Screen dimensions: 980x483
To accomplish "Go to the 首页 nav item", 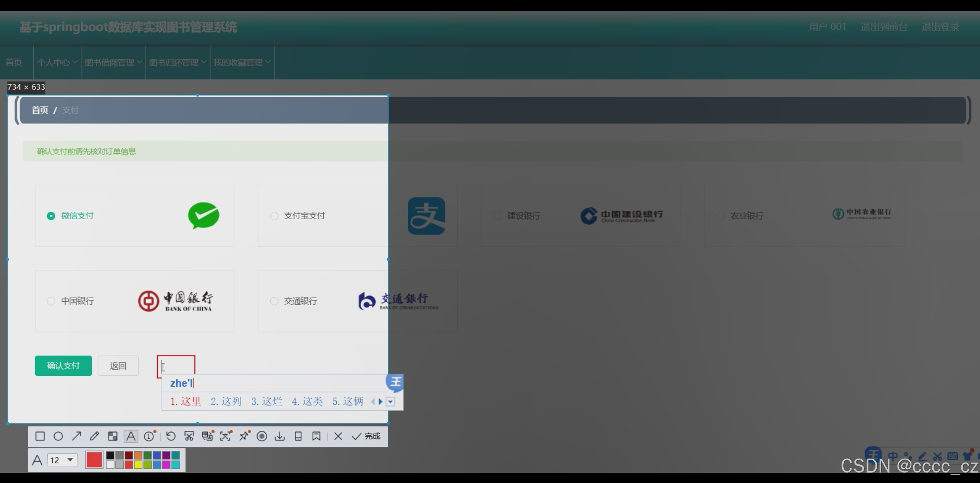I will [14, 62].
